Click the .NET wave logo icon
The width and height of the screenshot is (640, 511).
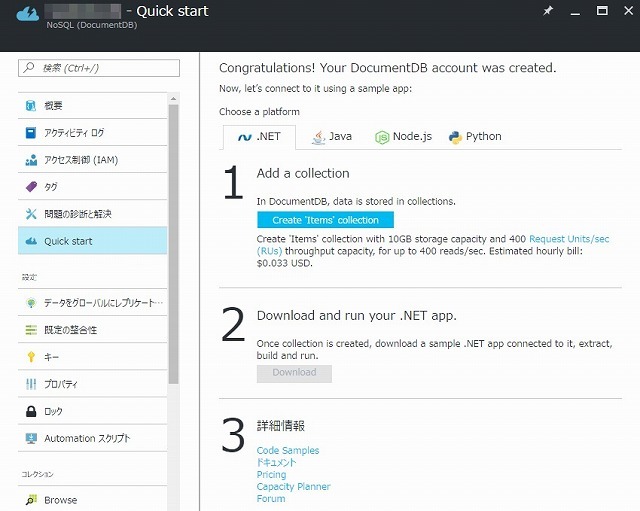[x=245, y=137]
